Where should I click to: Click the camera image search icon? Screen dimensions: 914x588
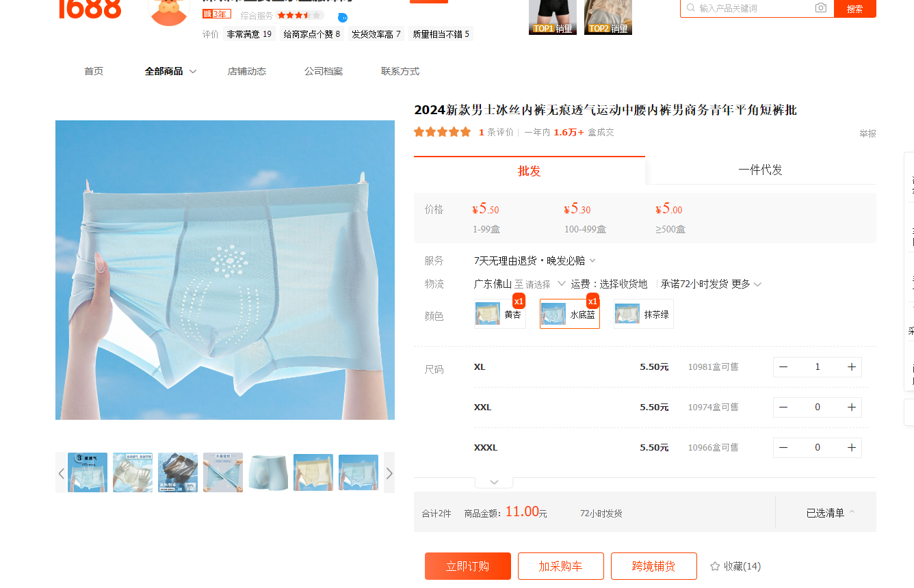click(820, 8)
